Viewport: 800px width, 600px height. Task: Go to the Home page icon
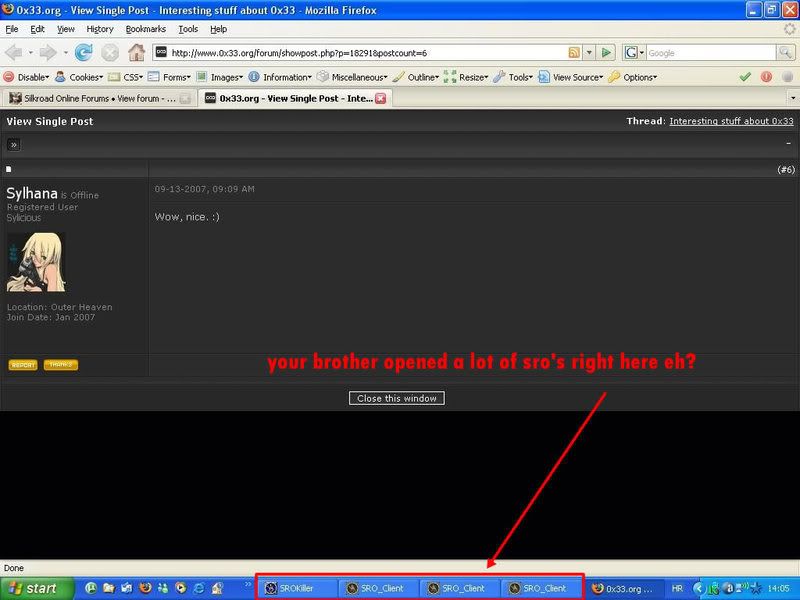(136, 53)
